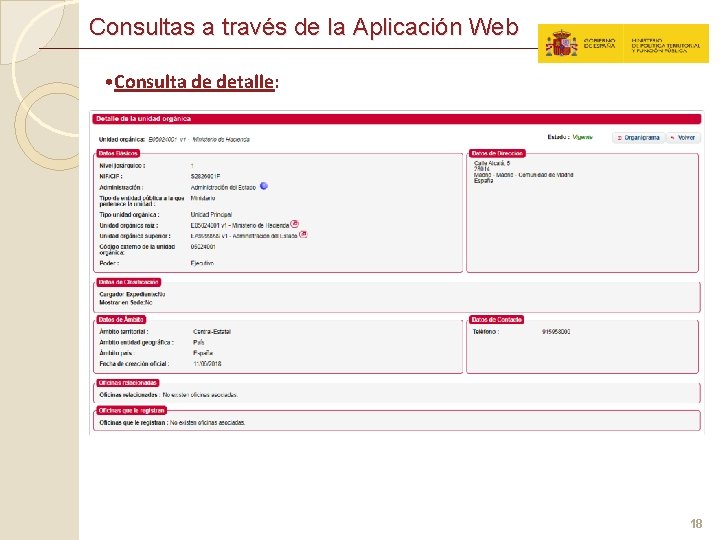720x540 pixels.
Task: Select the Datos de Ámbito section header
Action: [x=121, y=320]
